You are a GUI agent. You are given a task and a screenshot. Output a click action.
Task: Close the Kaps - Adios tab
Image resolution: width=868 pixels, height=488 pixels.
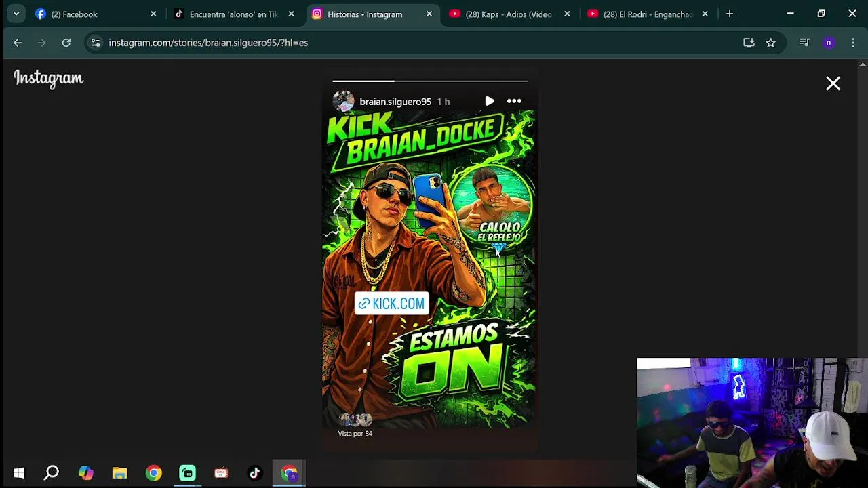point(567,14)
